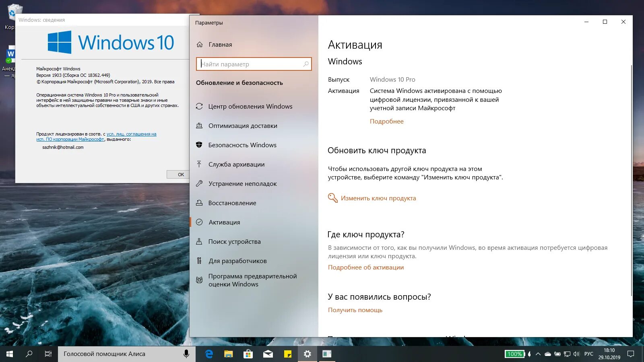The width and height of the screenshot is (644, 362).
Task: Click the Delivery Optimization icon
Action: 199,125
